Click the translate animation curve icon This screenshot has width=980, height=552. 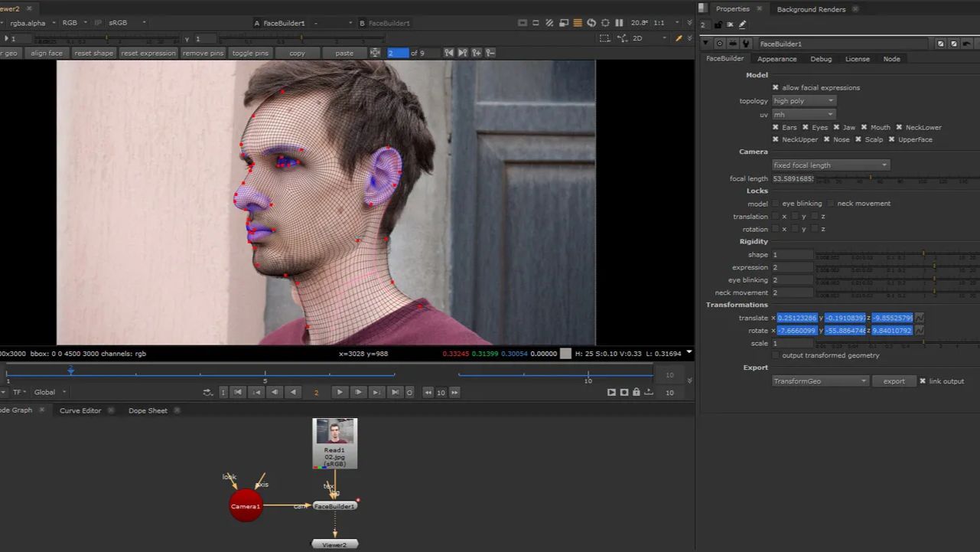click(920, 318)
